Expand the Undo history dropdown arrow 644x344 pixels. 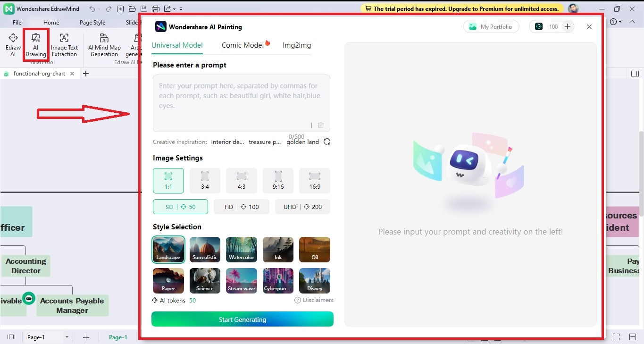[x=100, y=9]
